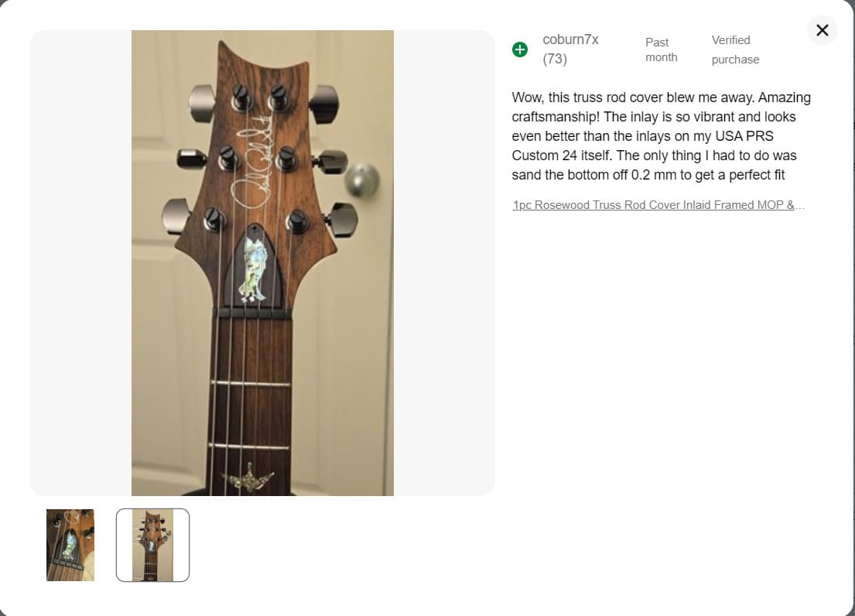Click the bottom-left tuning peg in the photo
The image size is (855, 616).
tap(177, 215)
